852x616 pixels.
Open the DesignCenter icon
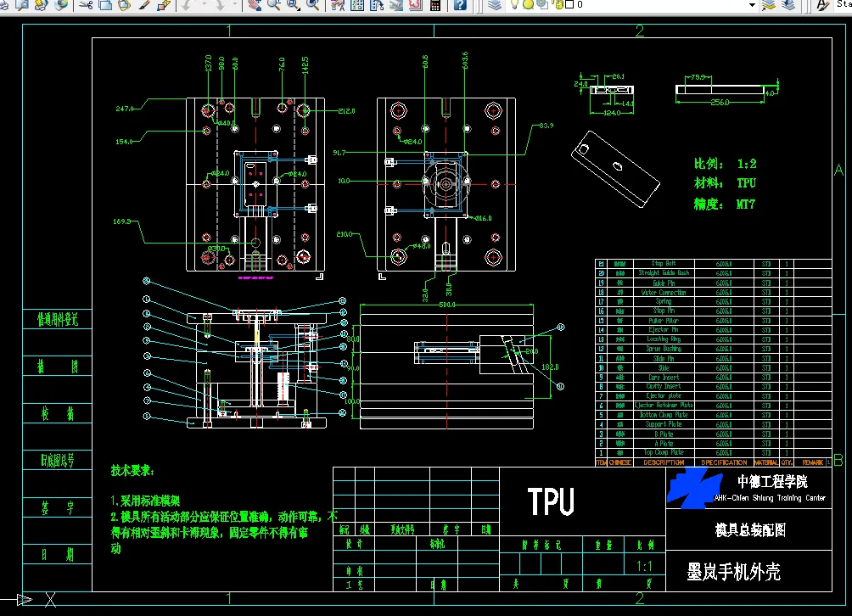[357, 5]
